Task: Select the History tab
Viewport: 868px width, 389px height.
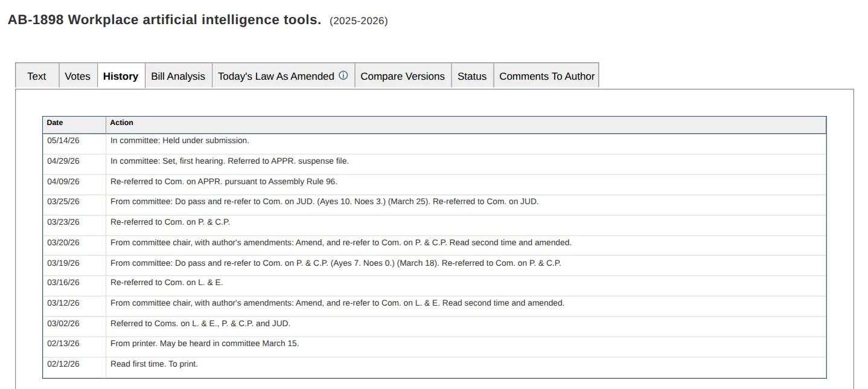Action: click(x=121, y=76)
